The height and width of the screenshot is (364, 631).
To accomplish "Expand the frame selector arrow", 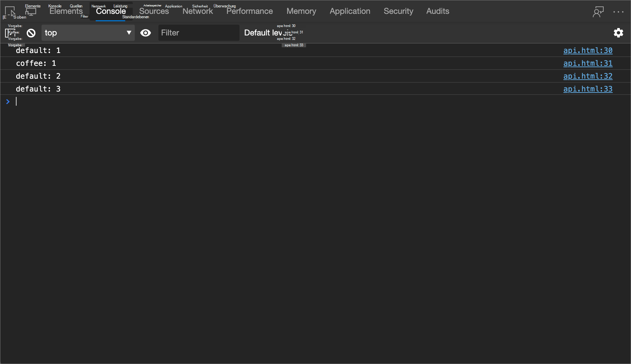I will (128, 33).
